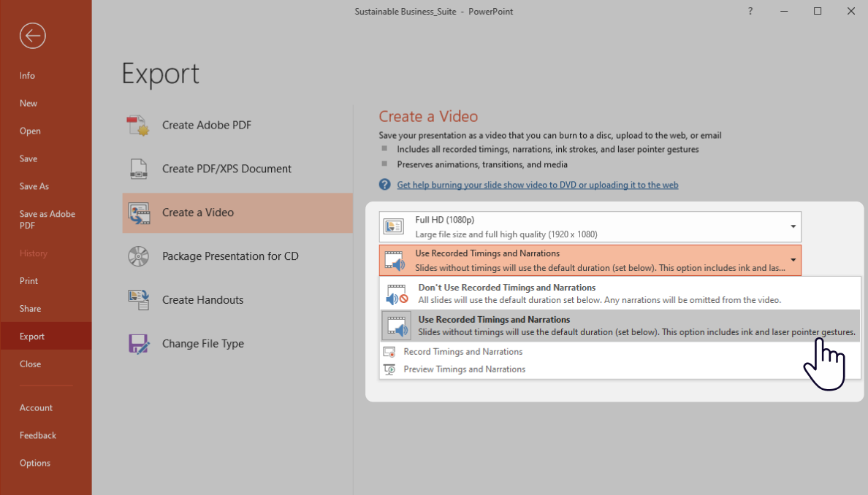The height and width of the screenshot is (495, 868).
Task: Open the Full HD (1080p) quality dropdown
Action: (792, 226)
